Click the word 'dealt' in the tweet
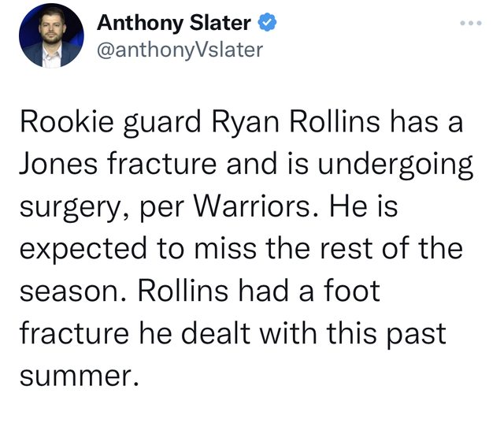504x423 pixels. pos(215,332)
